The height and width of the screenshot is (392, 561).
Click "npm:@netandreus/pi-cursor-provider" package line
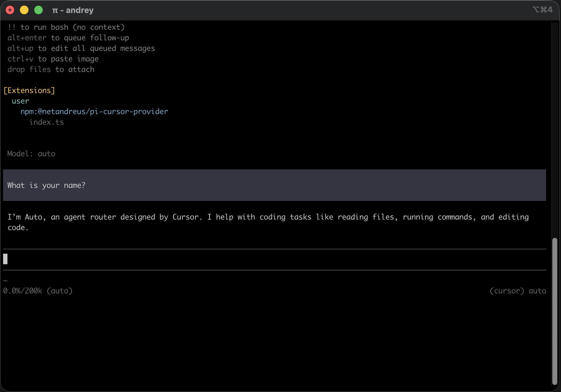pyautogui.click(x=94, y=112)
